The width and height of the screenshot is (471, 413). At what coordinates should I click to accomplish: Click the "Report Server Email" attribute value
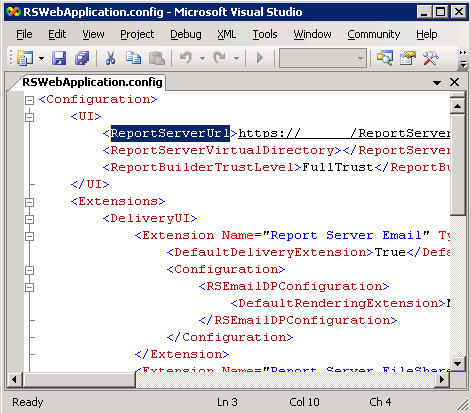pyautogui.click(x=346, y=235)
